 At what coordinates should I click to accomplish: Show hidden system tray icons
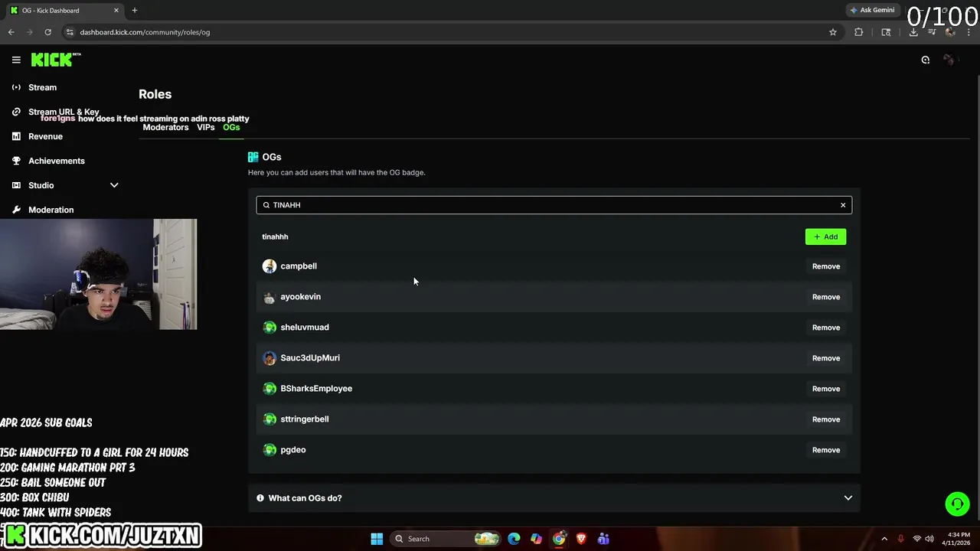click(884, 539)
